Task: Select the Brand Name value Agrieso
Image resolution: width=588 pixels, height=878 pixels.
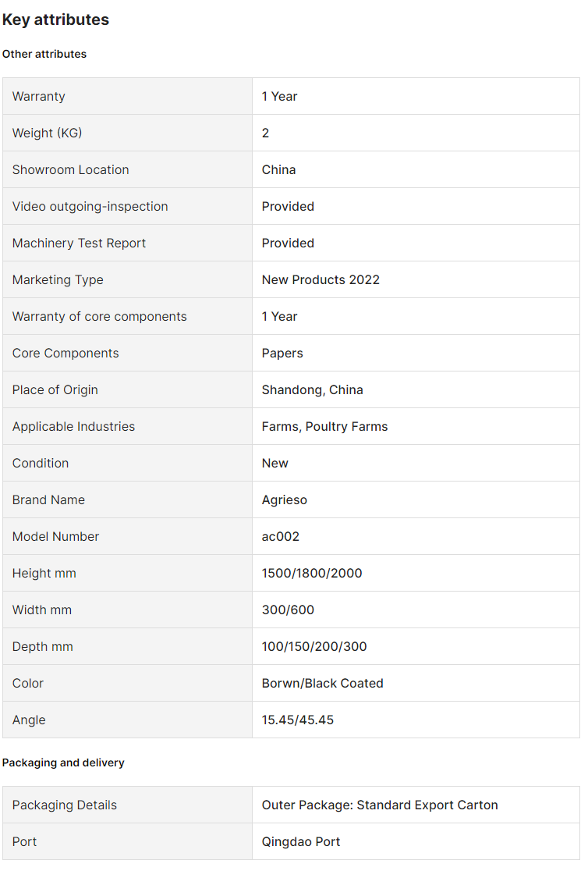Action: tap(284, 500)
